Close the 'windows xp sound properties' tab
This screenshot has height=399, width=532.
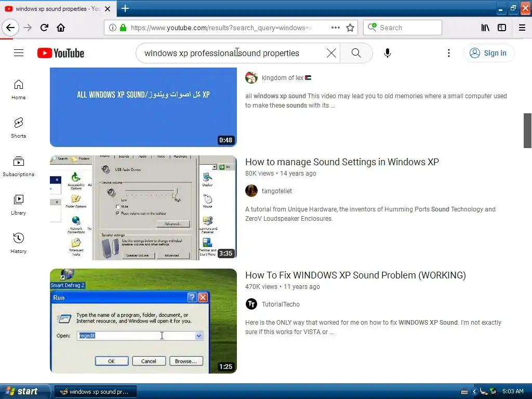[108, 9]
